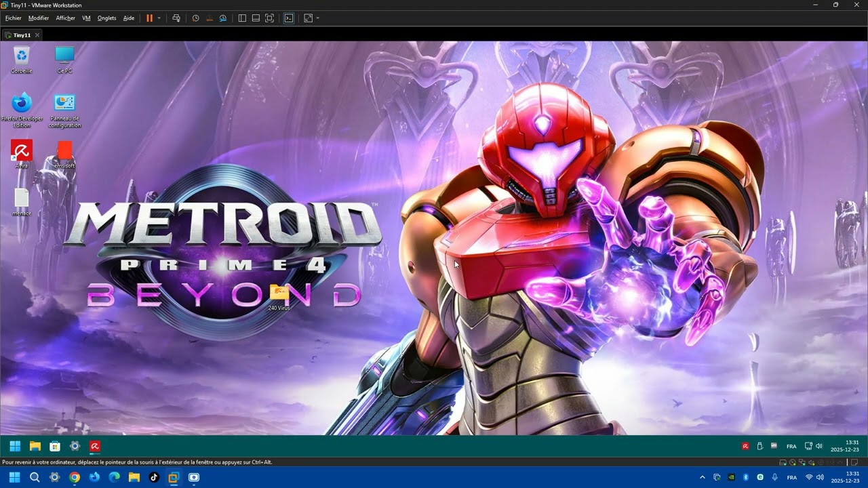Click VMware message log status icon
Viewport: 868px width, 488px height.
tap(854, 462)
